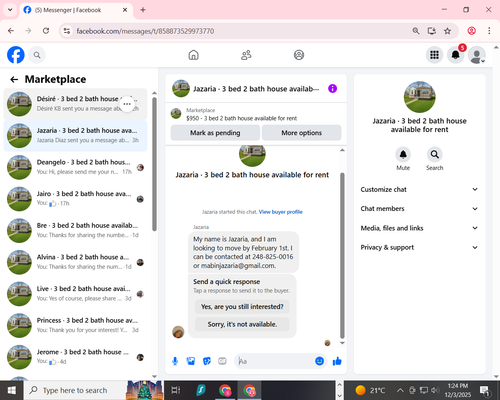Viewport: 500px width, 400px height.
Task: Click the message input field
Action: pyautogui.click(x=274, y=361)
